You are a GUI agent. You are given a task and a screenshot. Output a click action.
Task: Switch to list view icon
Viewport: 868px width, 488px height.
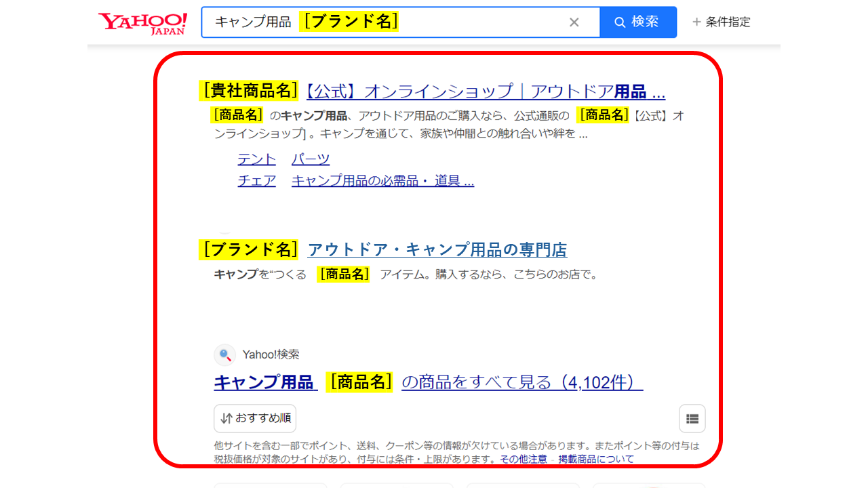pyautogui.click(x=692, y=418)
